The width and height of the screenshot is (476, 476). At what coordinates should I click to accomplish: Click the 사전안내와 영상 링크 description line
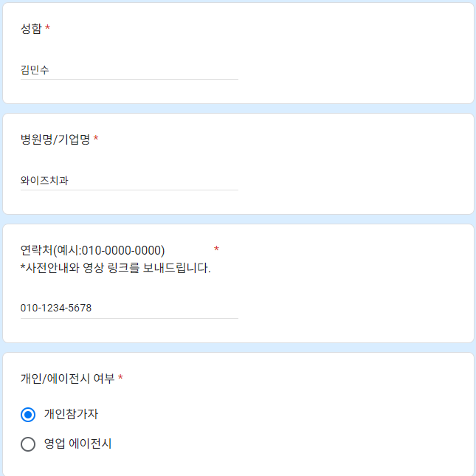[116, 268]
